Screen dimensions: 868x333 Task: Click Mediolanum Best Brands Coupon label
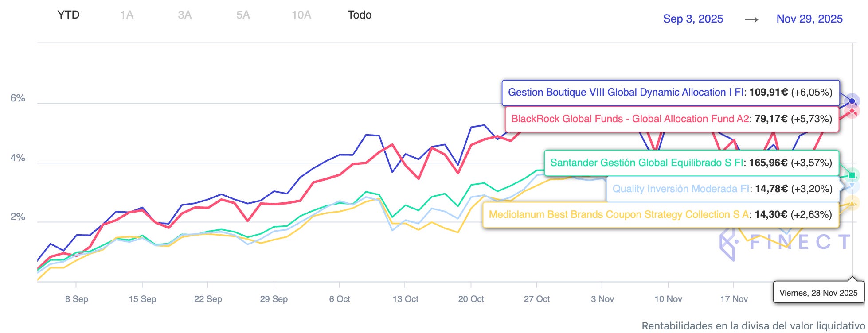tap(619, 215)
